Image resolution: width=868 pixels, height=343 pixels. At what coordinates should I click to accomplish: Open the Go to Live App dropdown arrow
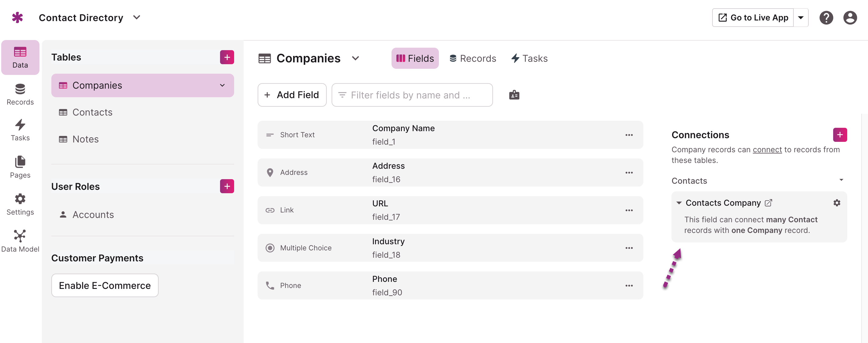[801, 17]
